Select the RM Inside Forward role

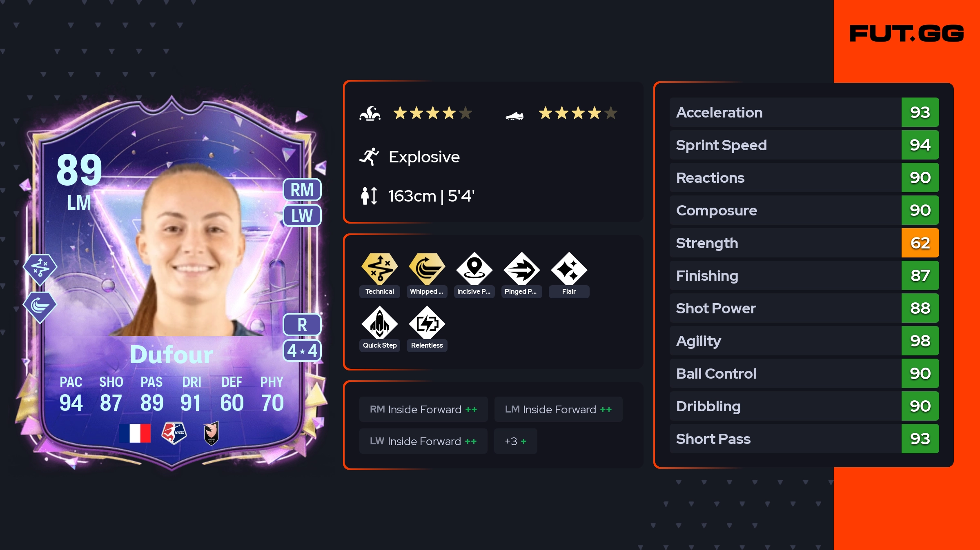[x=423, y=409]
